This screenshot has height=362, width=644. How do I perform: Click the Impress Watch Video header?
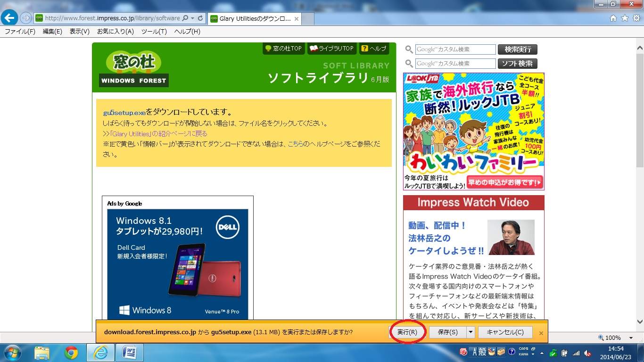pos(473,203)
